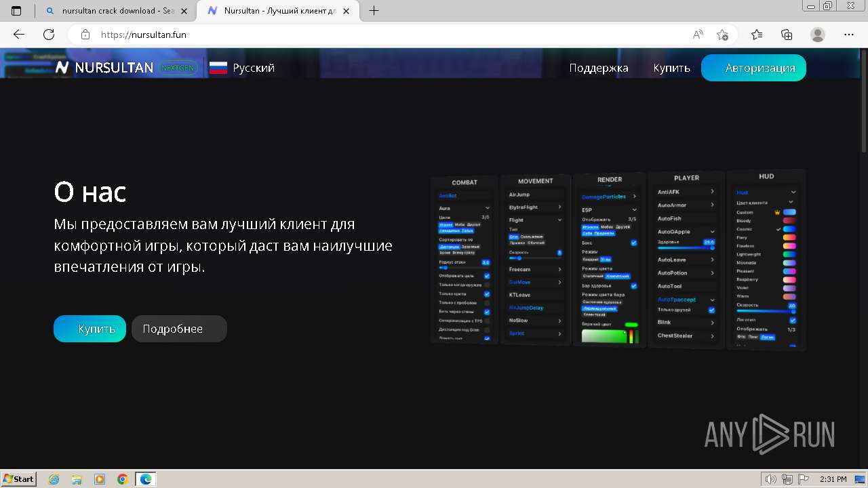868x488 pixels.
Task: Toggle the Только друзей checkbox in PLAYER
Action: [x=711, y=310]
